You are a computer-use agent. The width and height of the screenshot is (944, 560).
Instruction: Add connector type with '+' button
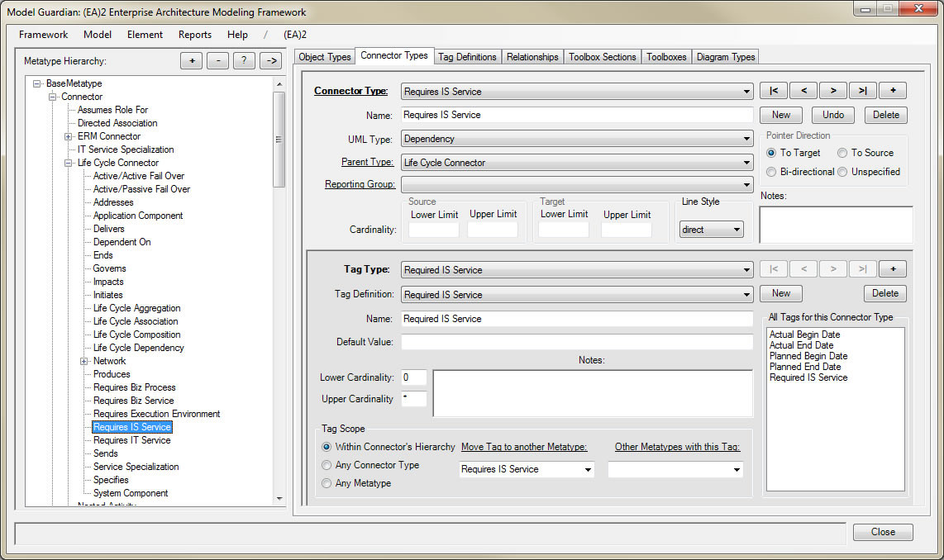(x=893, y=91)
